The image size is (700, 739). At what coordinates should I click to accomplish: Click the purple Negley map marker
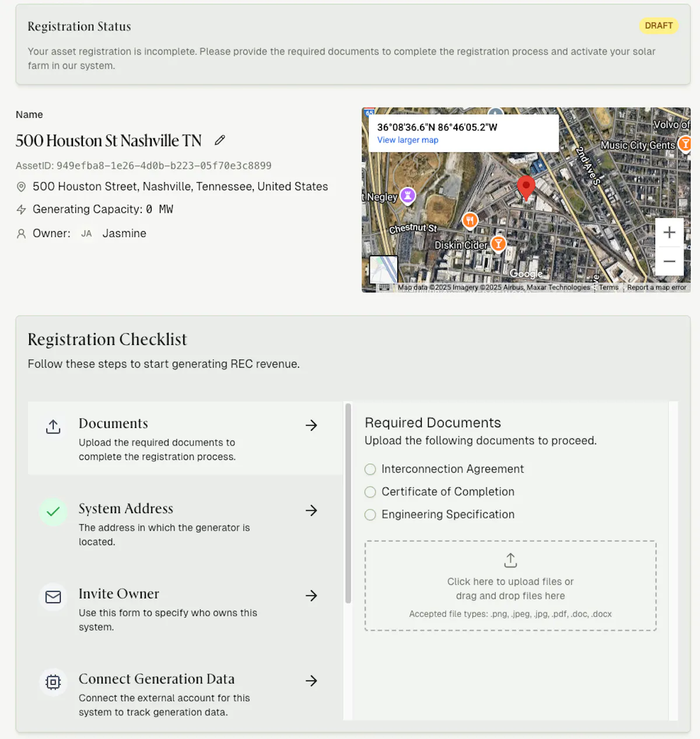pyautogui.click(x=408, y=196)
